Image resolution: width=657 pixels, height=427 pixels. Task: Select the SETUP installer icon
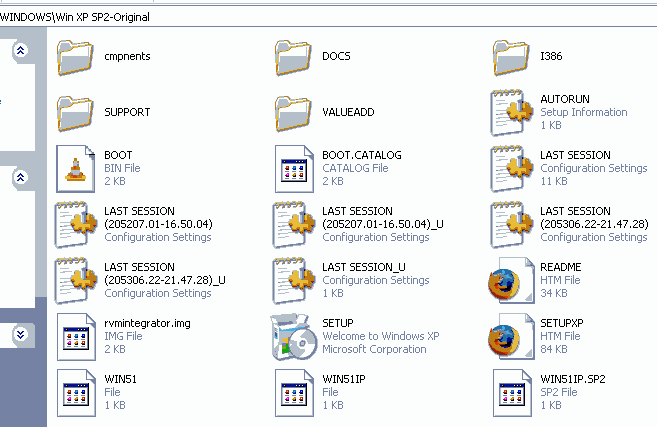(x=294, y=337)
